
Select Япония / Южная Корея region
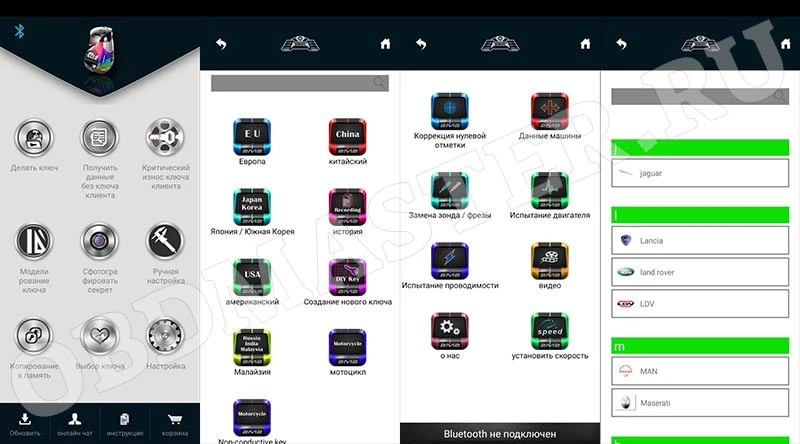[252, 207]
